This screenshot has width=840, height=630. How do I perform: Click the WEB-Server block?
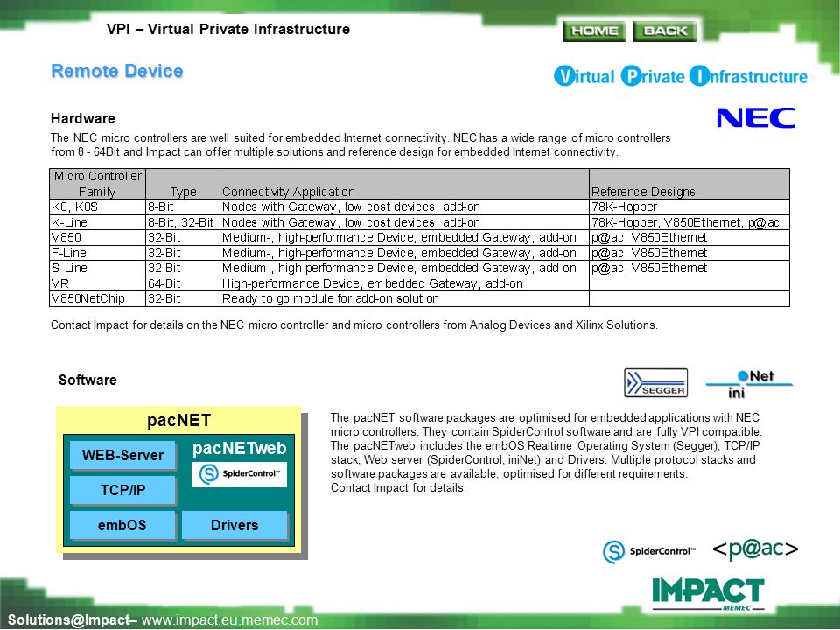122,455
